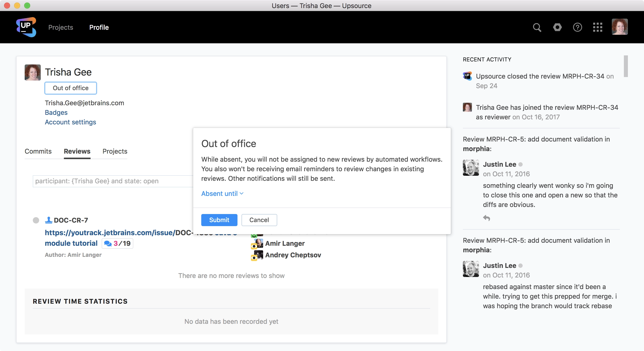This screenshot has width=644, height=351.
Task: Click the first Justin Lee avatar
Action: coord(471,168)
